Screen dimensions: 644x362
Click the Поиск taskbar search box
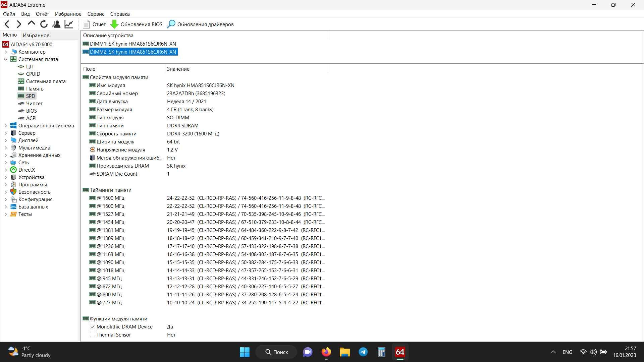pyautogui.click(x=276, y=352)
